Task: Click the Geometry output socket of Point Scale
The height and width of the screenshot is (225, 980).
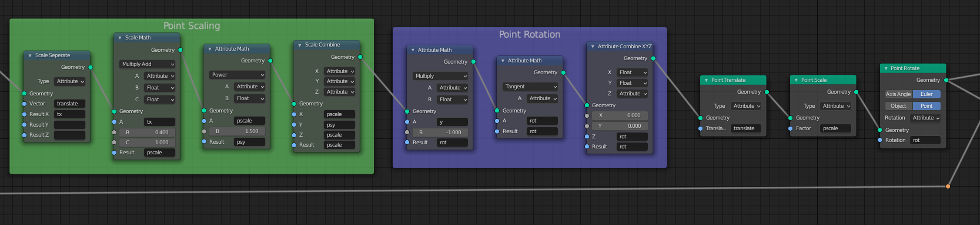Action: tap(857, 92)
